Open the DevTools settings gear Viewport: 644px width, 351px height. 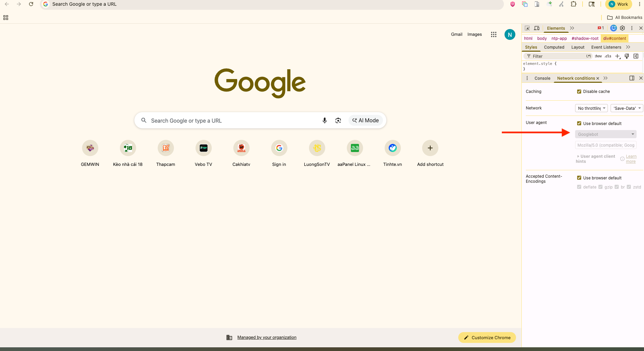coord(622,28)
